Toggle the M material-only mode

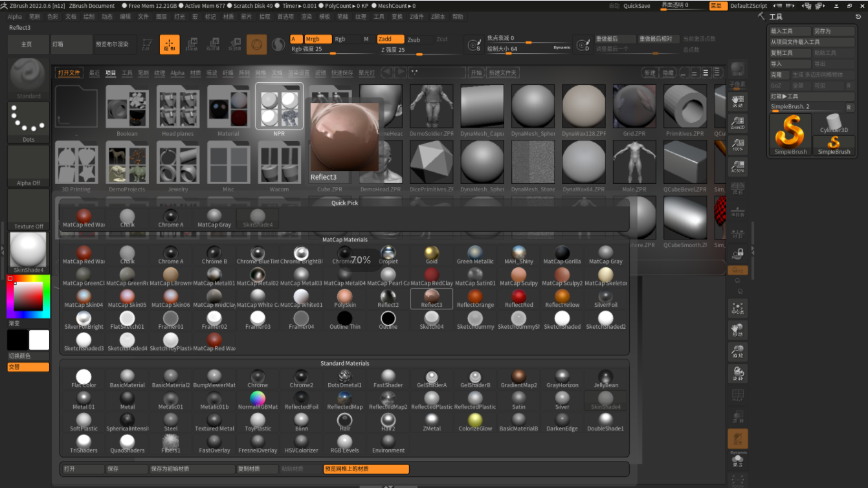pos(366,39)
